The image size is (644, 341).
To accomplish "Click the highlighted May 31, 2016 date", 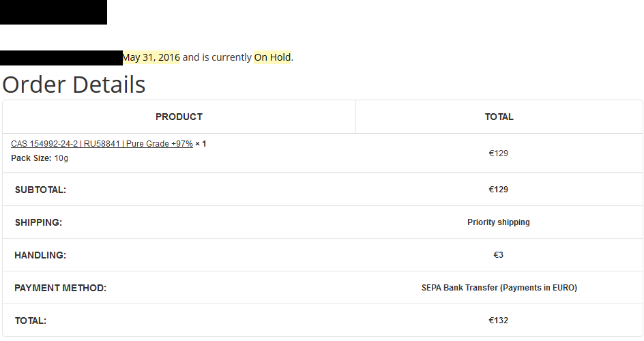I will coord(151,57).
